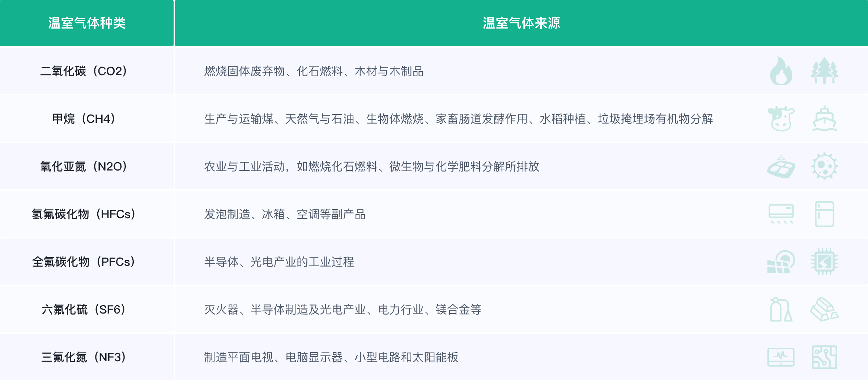Screen dimensions: 868x380
Task: Select the 甲烷（CH4）cell
Action: (x=87, y=118)
